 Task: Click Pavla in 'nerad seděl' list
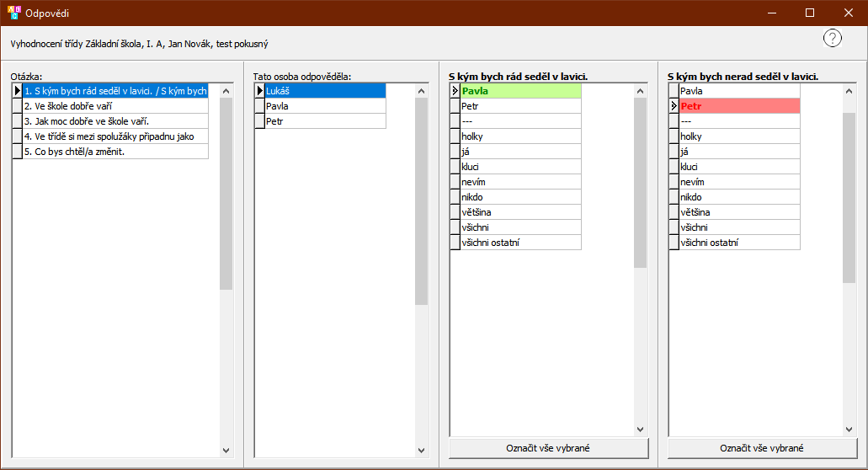click(739, 91)
